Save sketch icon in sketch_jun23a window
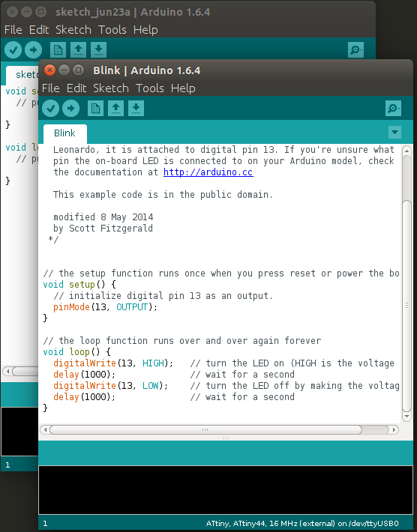Viewport: 417px width, 532px height. (x=99, y=50)
